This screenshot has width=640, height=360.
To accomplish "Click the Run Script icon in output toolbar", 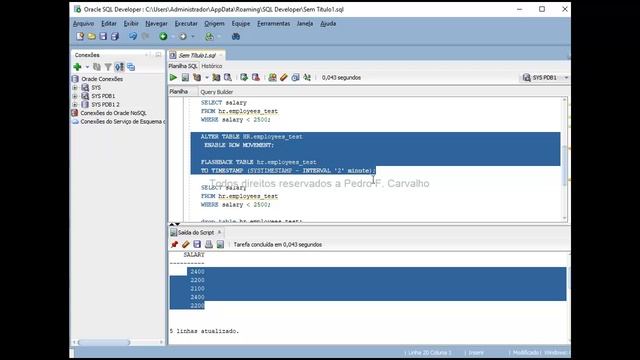I will tap(220, 244).
